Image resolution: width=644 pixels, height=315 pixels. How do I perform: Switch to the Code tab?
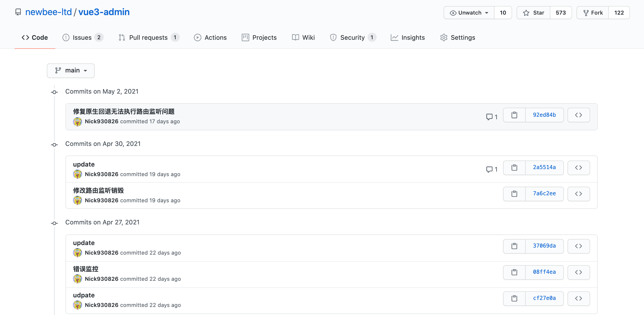pyautogui.click(x=35, y=37)
